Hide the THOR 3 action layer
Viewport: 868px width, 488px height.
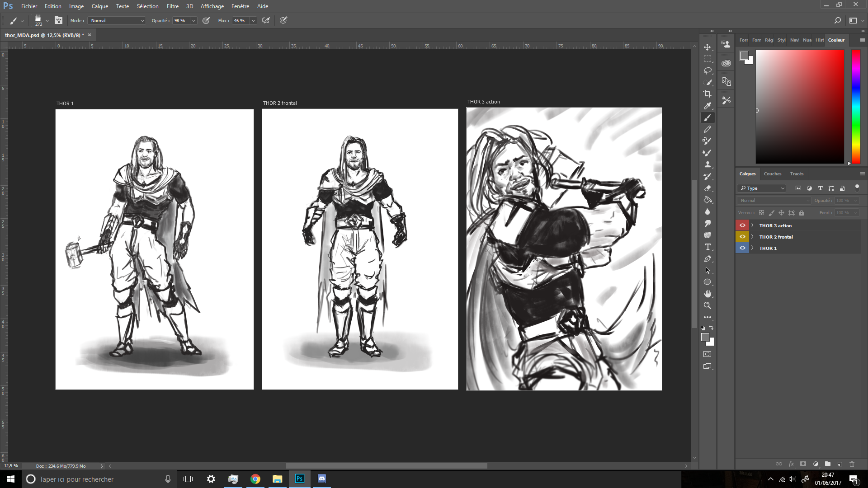point(742,225)
